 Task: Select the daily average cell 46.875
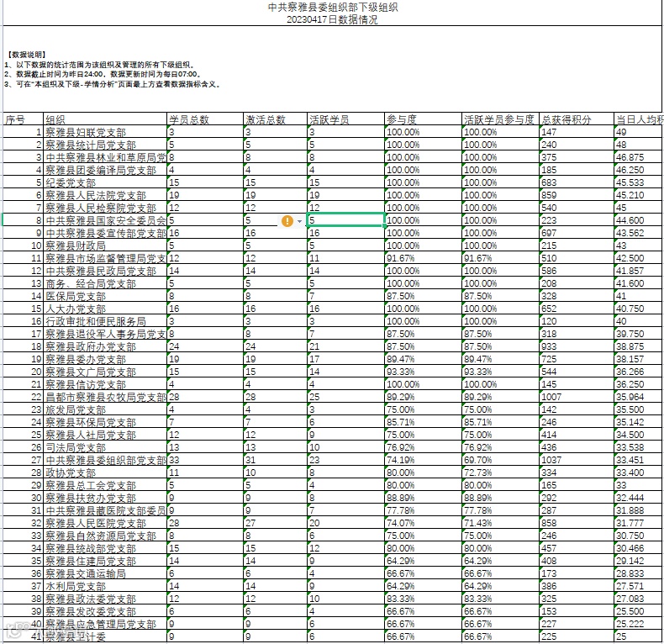[x=638, y=157]
